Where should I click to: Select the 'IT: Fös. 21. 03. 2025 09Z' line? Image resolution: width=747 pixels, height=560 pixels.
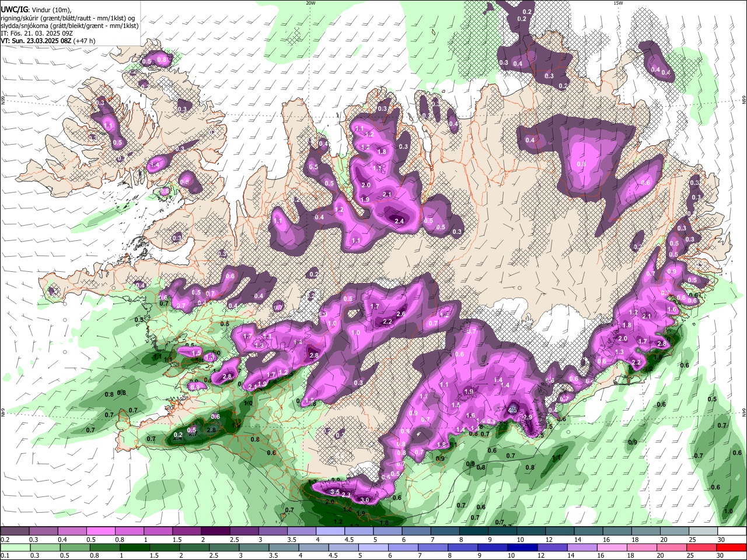[x=37, y=33]
